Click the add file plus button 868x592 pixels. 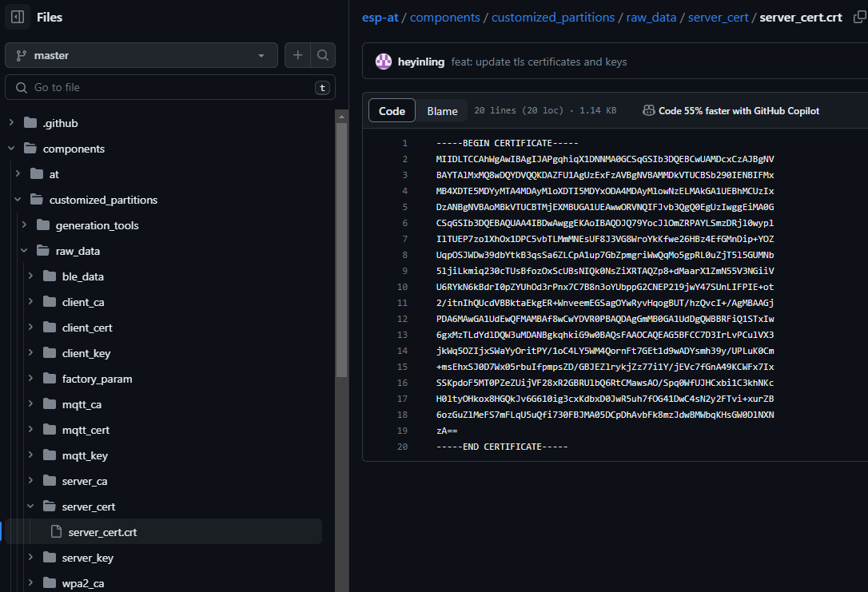click(298, 55)
